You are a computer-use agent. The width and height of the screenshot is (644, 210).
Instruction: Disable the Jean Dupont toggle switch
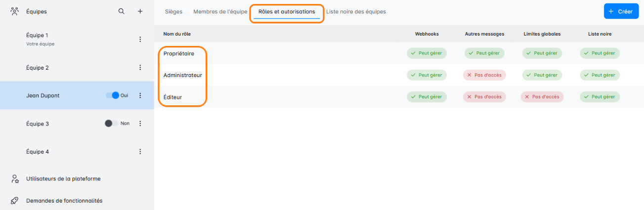[113, 95]
